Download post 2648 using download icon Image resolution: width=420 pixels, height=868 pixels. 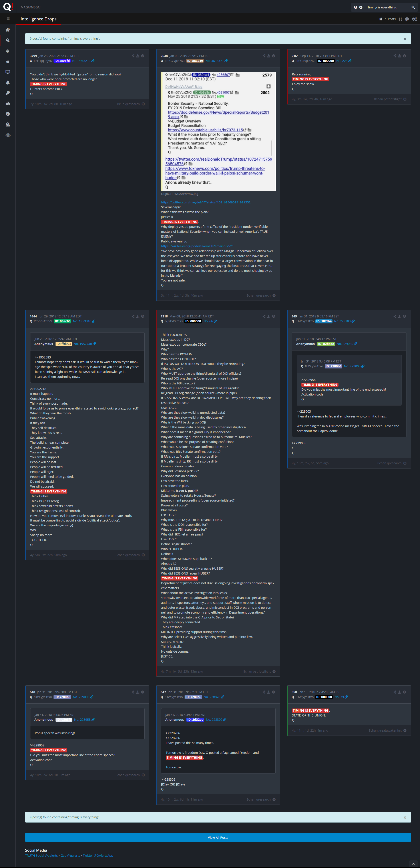pyautogui.click(x=269, y=56)
